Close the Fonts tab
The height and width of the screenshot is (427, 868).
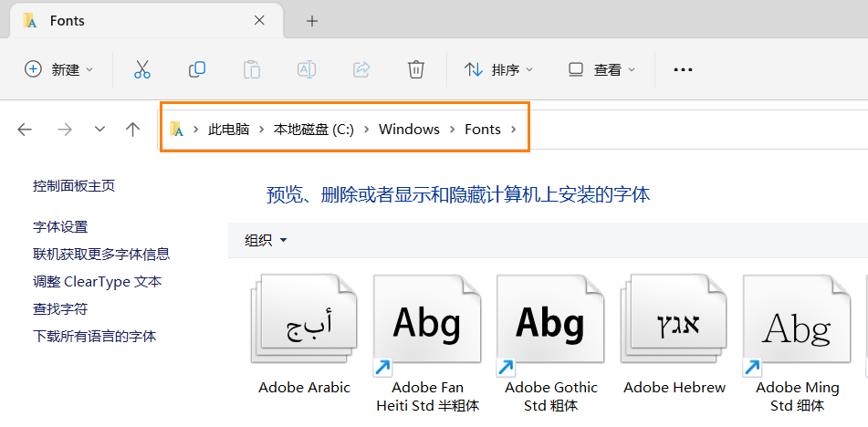coord(259,20)
